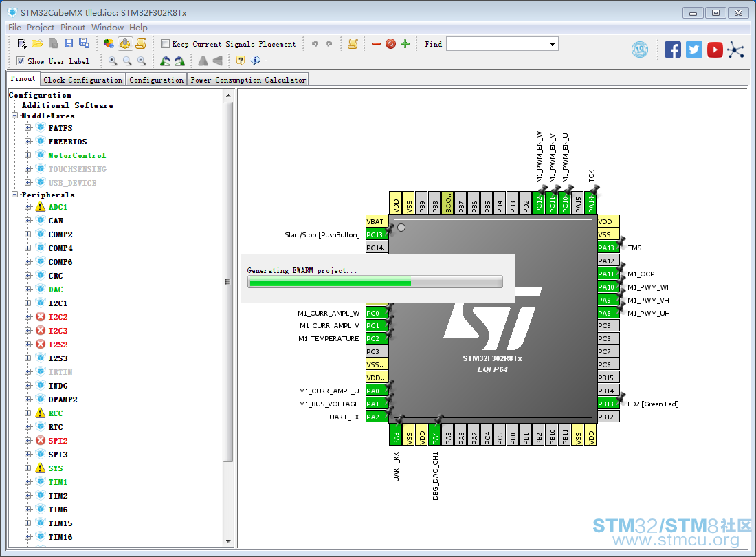The height and width of the screenshot is (557, 756).
Task: Switch to the Clock Configuration tab
Action: tap(83, 80)
